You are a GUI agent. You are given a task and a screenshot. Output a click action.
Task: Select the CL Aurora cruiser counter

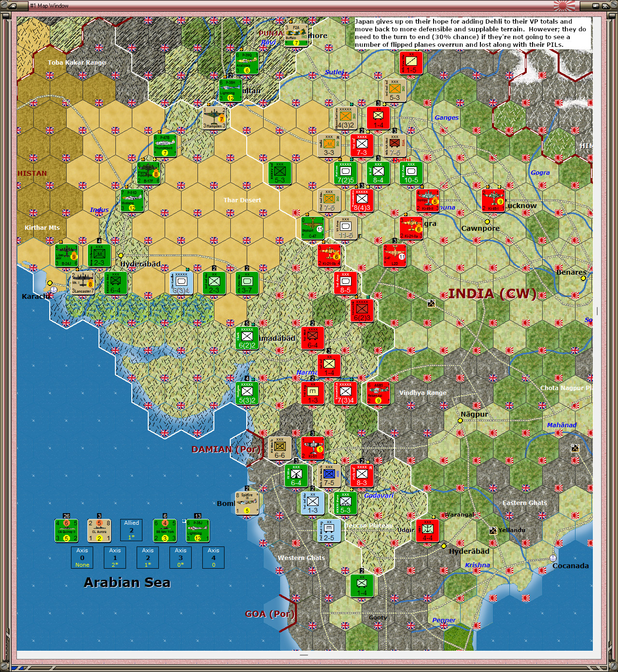(99, 531)
